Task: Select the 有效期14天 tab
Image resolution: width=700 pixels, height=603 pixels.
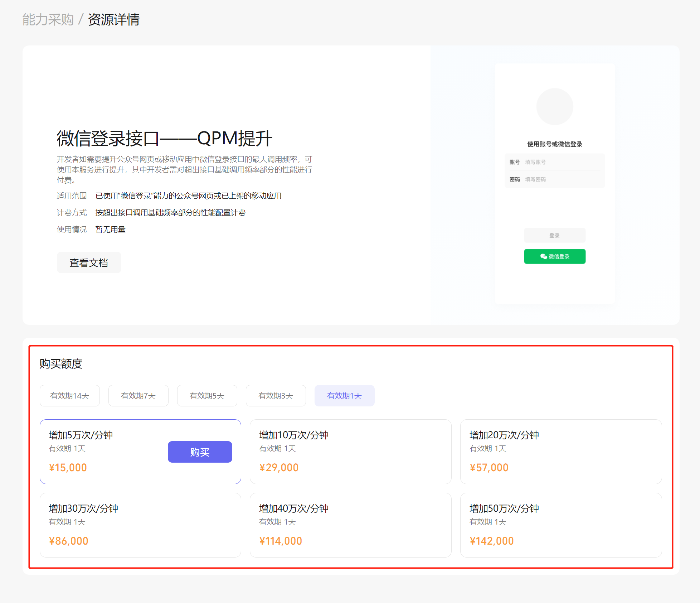Action: pos(70,396)
